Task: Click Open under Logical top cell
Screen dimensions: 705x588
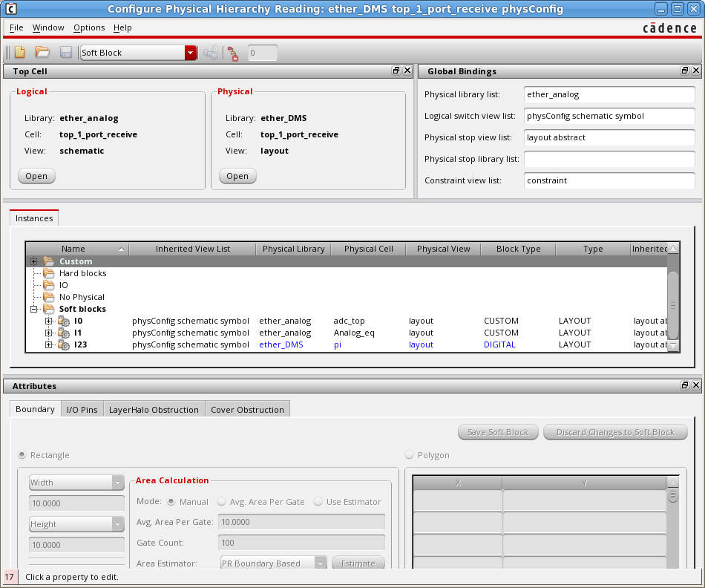Action: [36, 176]
